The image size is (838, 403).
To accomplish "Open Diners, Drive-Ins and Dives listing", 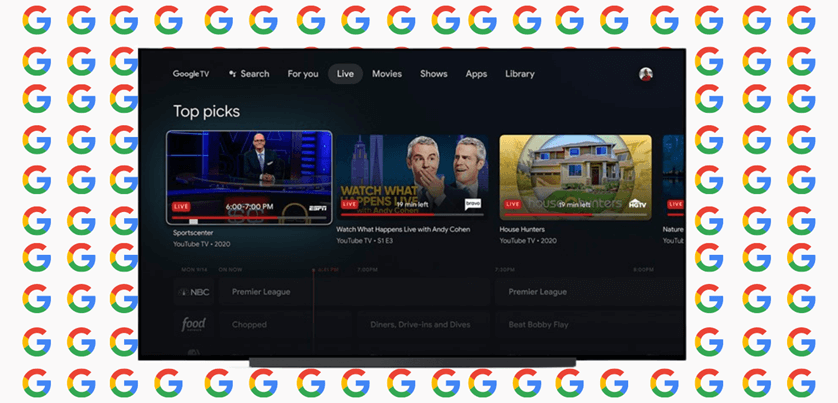I will pos(423,324).
